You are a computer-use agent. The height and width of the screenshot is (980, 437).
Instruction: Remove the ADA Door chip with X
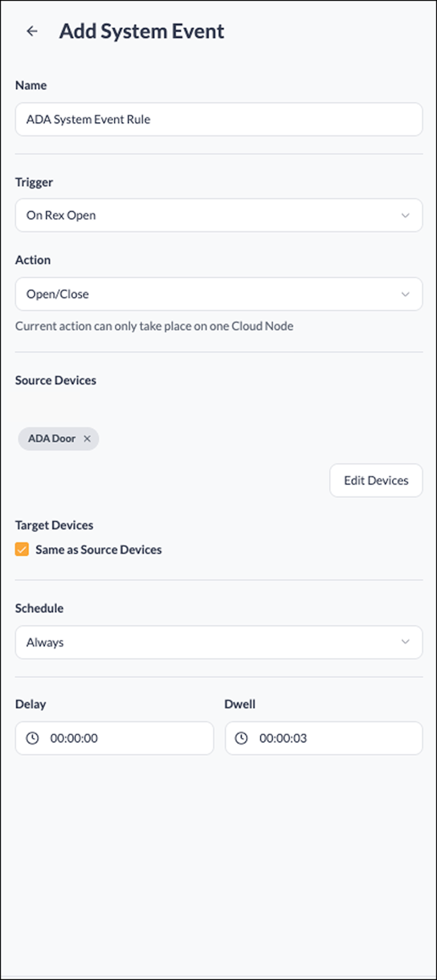coord(87,439)
